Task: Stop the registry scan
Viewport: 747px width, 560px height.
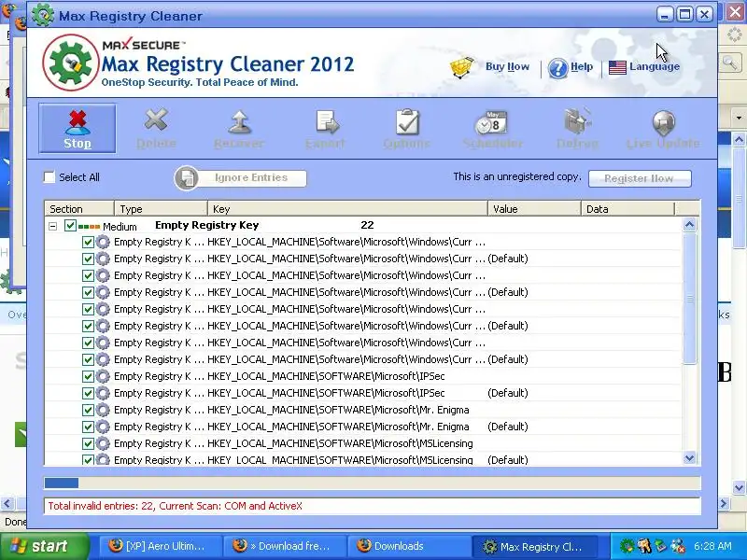Action: (x=78, y=128)
